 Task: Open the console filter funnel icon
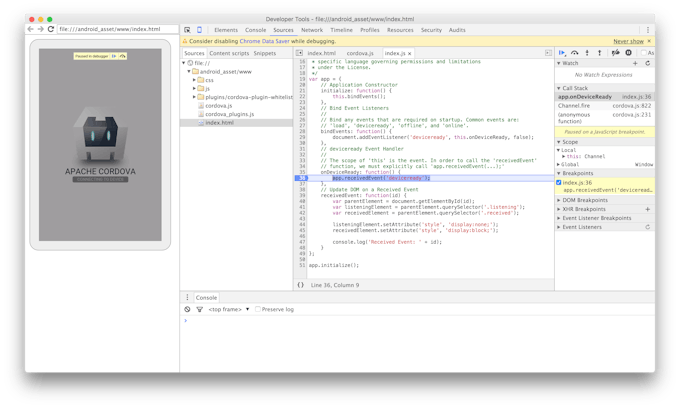(x=199, y=309)
